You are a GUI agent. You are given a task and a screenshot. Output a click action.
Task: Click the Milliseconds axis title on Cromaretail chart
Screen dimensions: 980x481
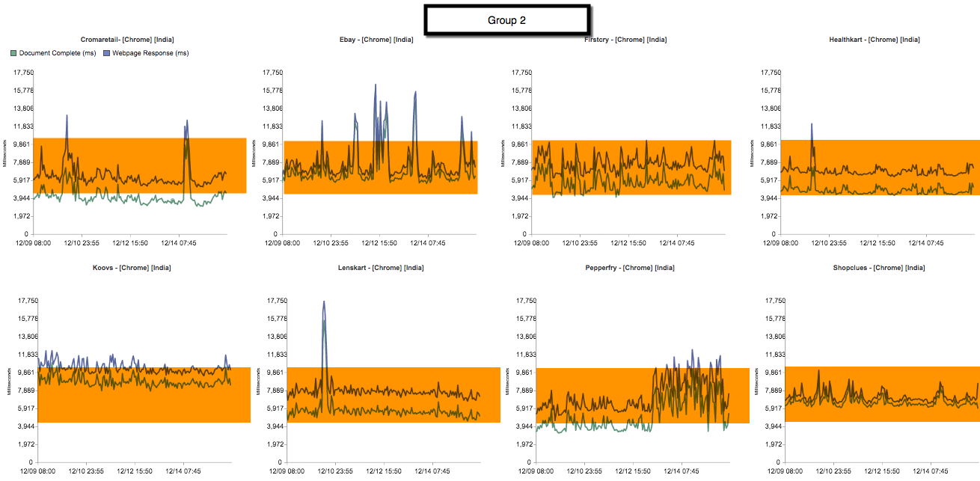pos(6,153)
